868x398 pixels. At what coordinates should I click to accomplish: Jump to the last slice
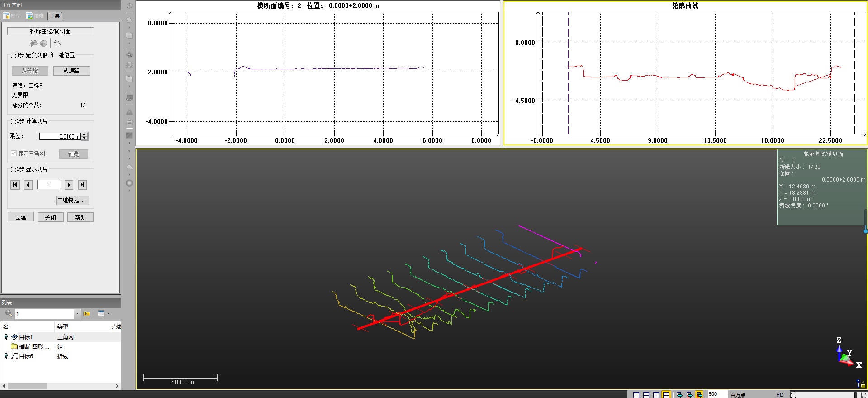[x=82, y=184]
